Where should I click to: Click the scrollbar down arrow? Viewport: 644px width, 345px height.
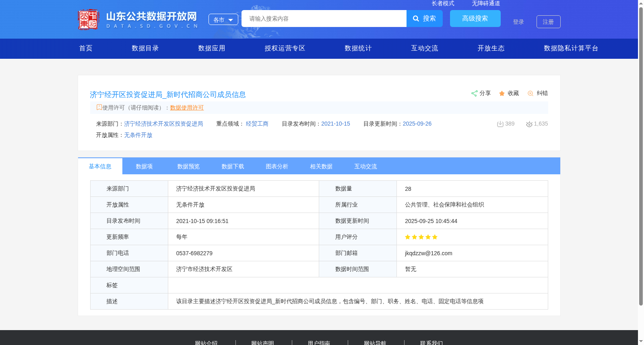pyautogui.click(x=641, y=342)
